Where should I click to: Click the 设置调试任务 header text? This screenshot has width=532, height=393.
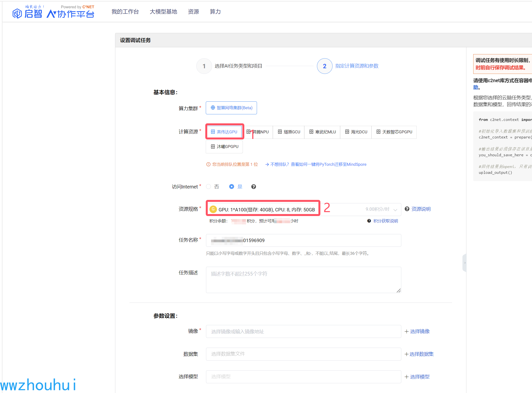(135, 40)
